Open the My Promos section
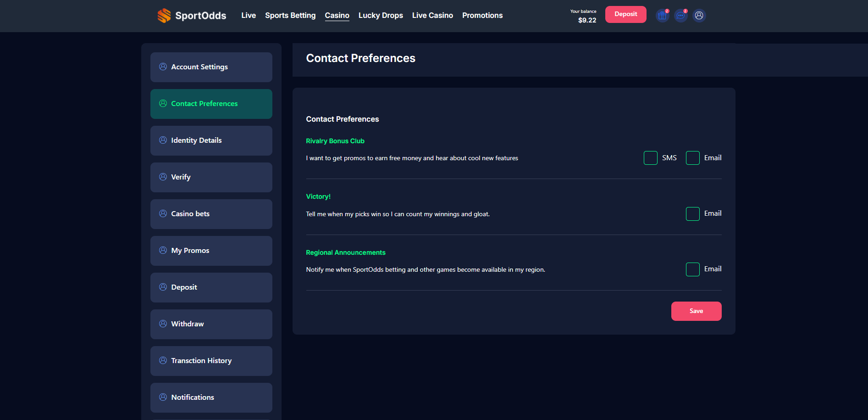The image size is (868, 420). (x=211, y=251)
